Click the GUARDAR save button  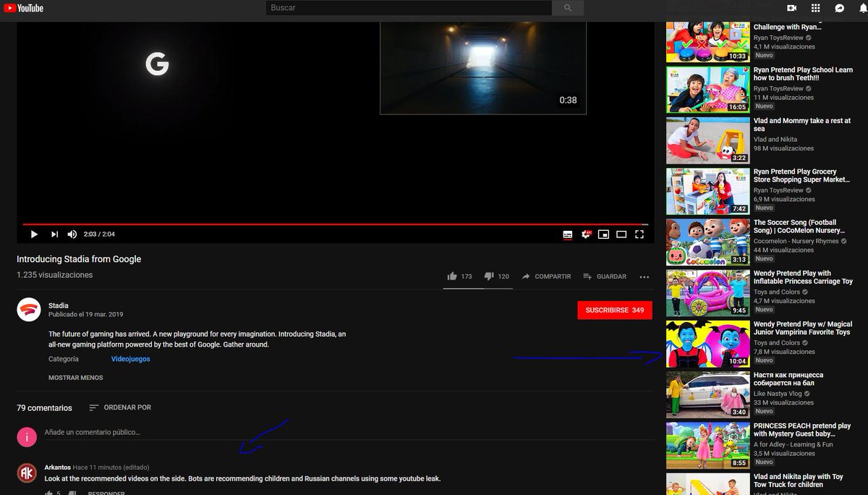tap(605, 276)
